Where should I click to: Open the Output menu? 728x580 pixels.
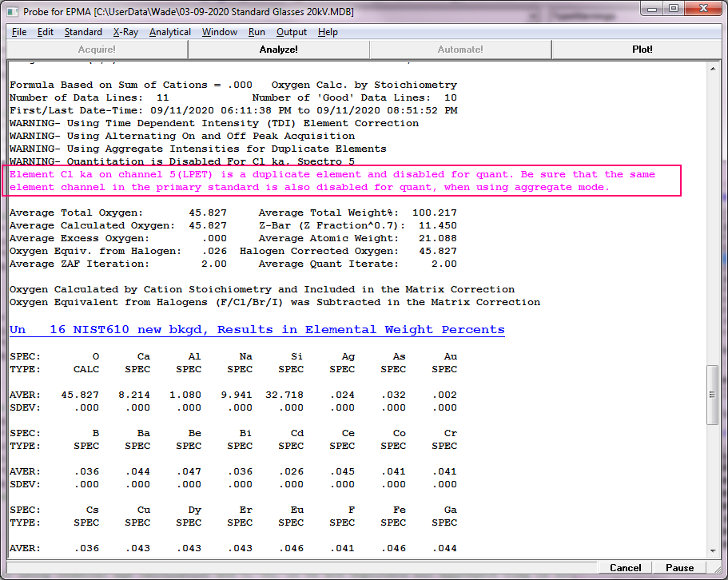(292, 32)
